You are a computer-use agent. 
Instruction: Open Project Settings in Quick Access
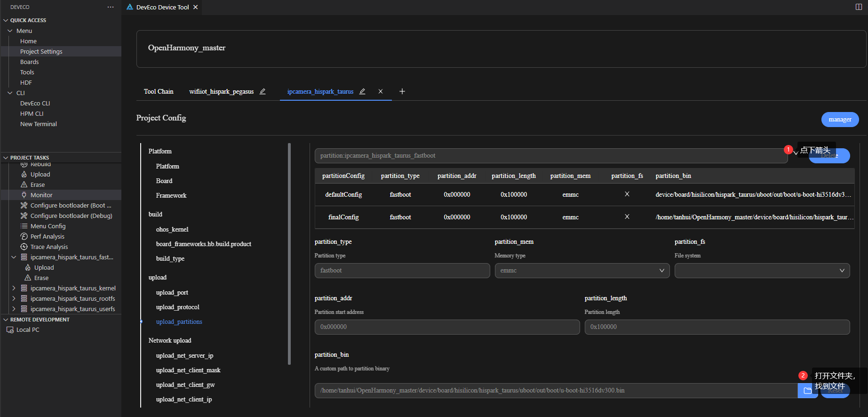[x=41, y=51]
